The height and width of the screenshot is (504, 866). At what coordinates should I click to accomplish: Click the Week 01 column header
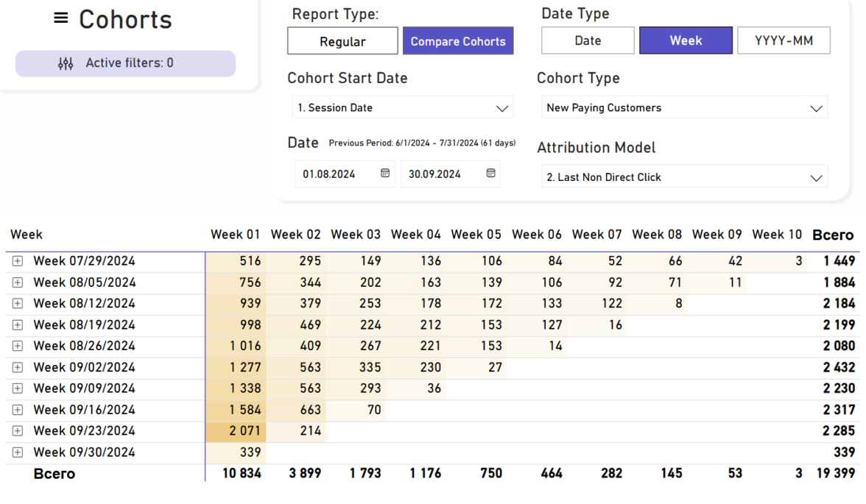(236, 235)
